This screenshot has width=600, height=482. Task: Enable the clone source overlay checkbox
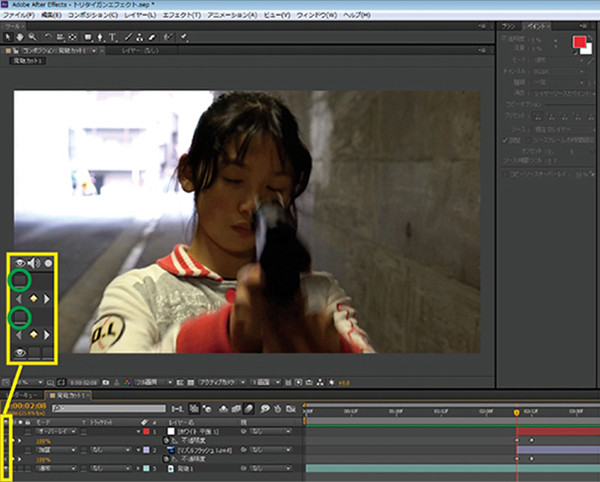click(x=505, y=174)
